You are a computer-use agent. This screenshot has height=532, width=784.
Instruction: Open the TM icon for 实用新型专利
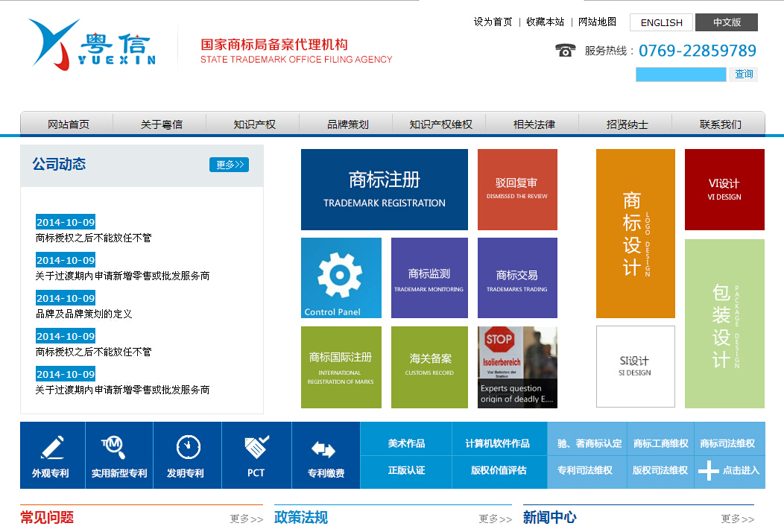point(113,447)
